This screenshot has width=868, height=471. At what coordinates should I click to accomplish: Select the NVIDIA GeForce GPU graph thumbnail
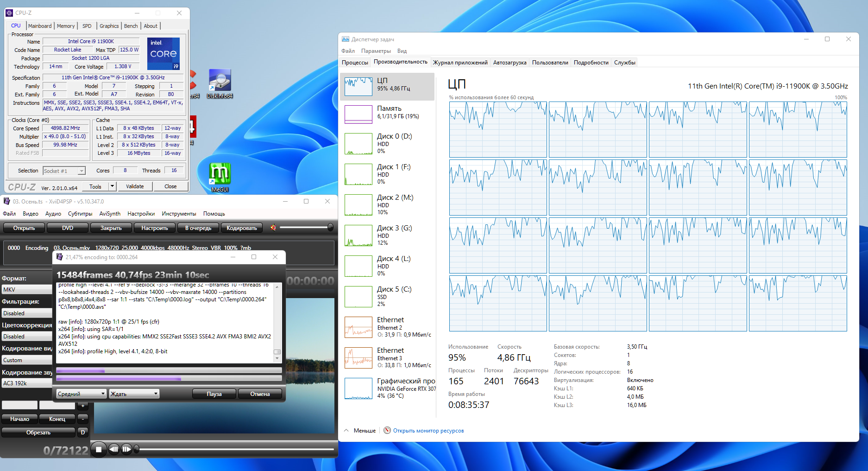pos(359,388)
